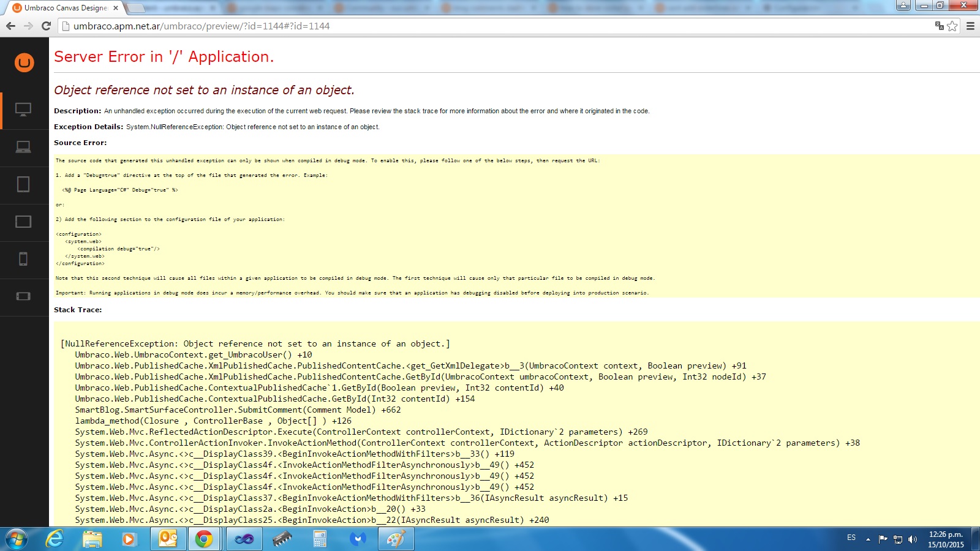Click the address bar URL field
This screenshot has width=980, height=551.
[496, 26]
